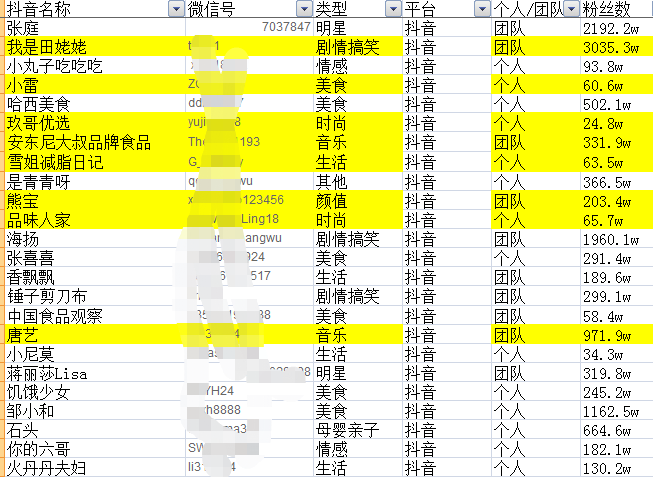Select cell 熊宝
This screenshot has width=653, height=477.
pyautogui.click(x=95, y=200)
